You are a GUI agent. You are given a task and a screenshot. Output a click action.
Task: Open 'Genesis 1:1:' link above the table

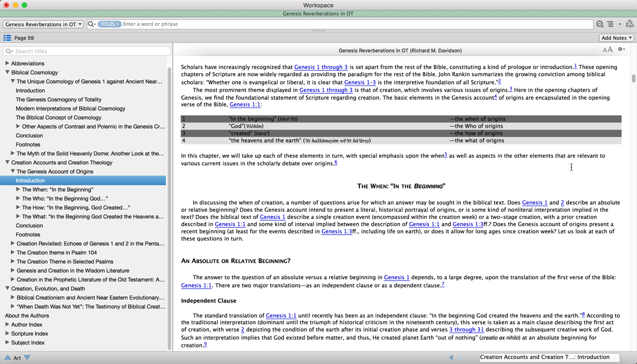(x=245, y=105)
